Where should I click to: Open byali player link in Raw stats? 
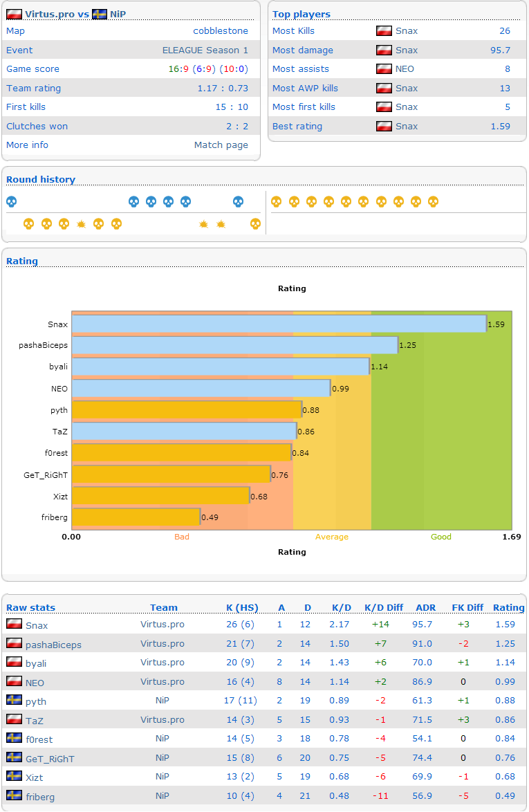(36, 663)
